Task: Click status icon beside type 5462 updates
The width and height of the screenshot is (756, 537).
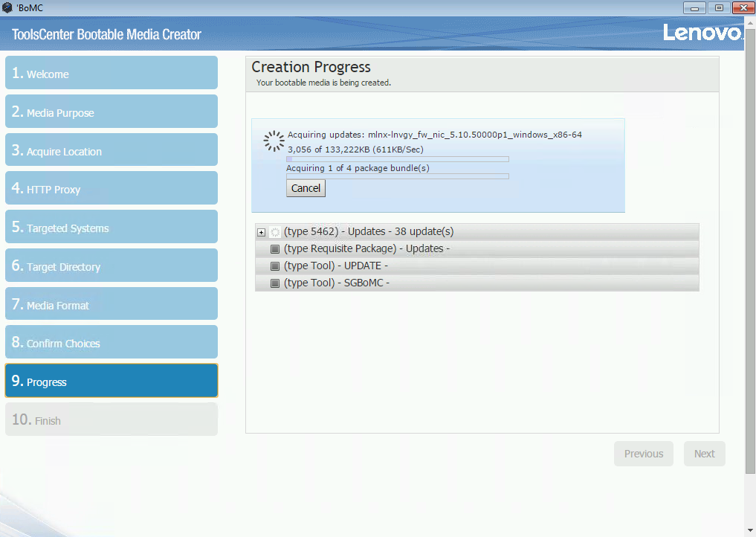Action: point(275,232)
